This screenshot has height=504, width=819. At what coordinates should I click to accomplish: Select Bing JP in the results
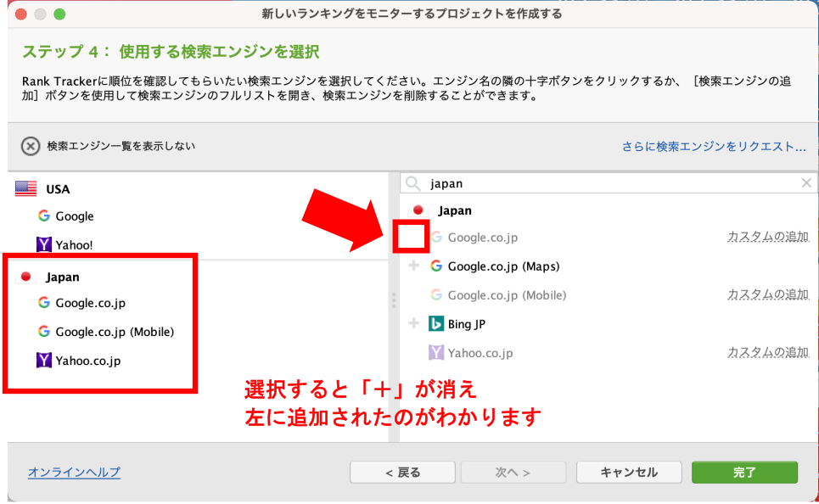point(467,324)
